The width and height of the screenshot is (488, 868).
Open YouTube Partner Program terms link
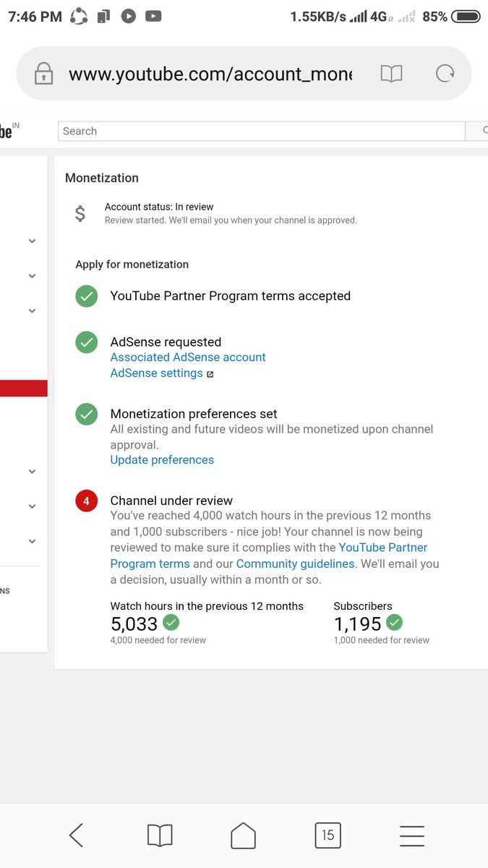(269, 556)
